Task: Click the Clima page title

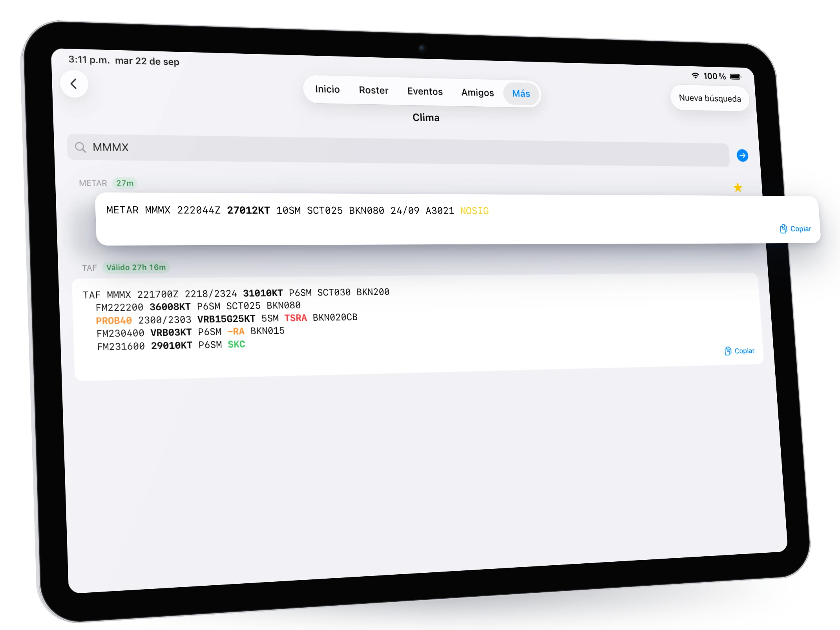Action: point(426,118)
